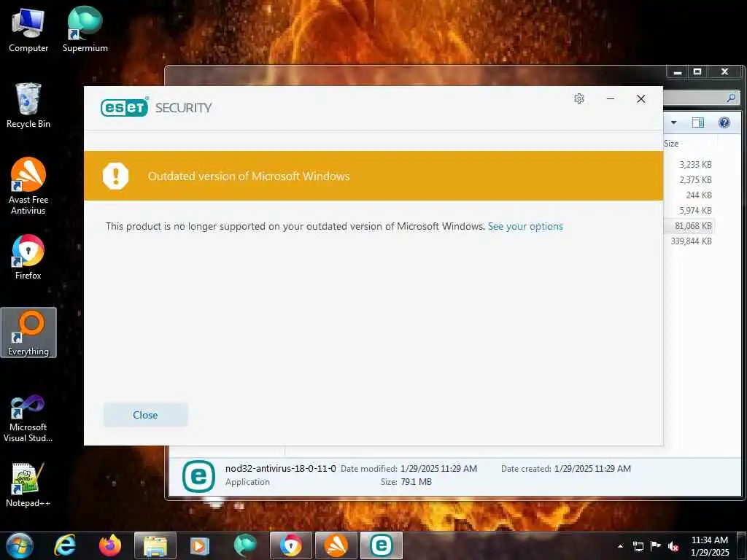Select the file sized 81,068 KB
The width and height of the screenshot is (747, 560).
[x=693, y=225]
